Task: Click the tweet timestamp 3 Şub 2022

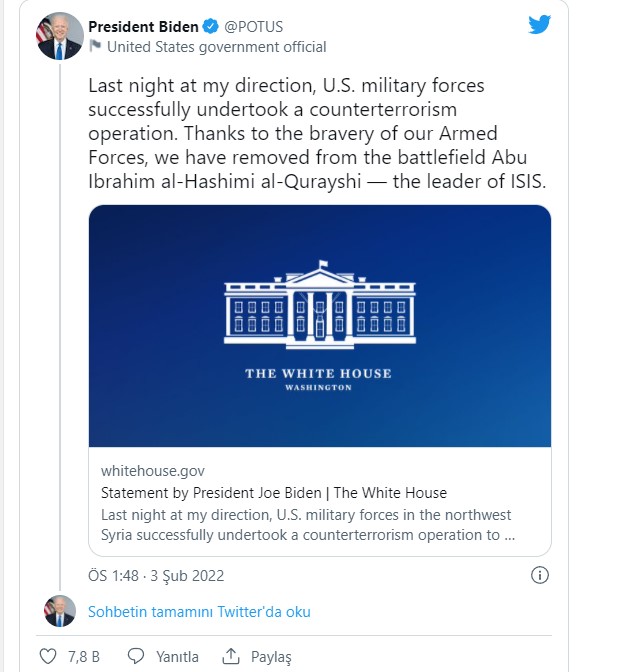Action: coord(155,576)
